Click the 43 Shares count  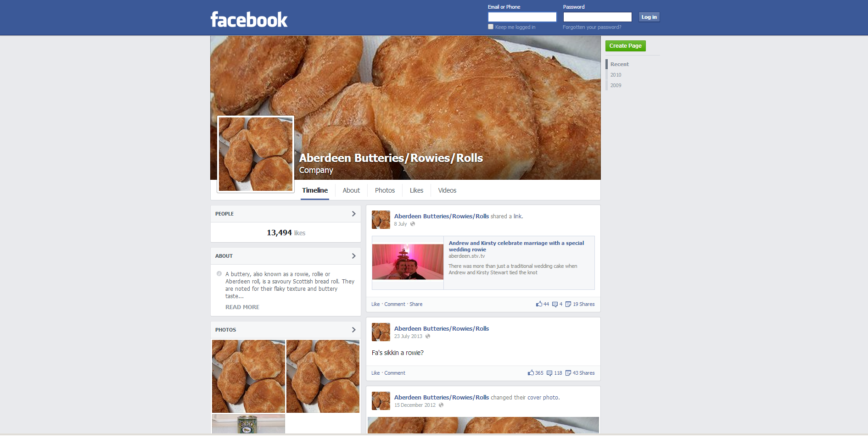click(x=583, y=373)
